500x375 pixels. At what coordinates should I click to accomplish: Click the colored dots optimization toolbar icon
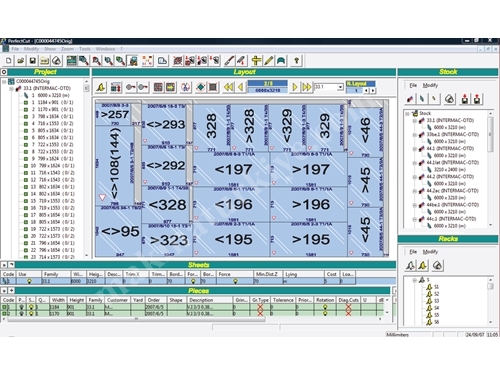pyautogui.click(x=147, y=61)
